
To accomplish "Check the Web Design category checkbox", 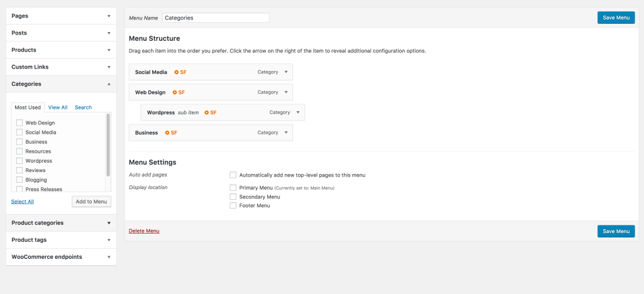I will pos(19,122).
